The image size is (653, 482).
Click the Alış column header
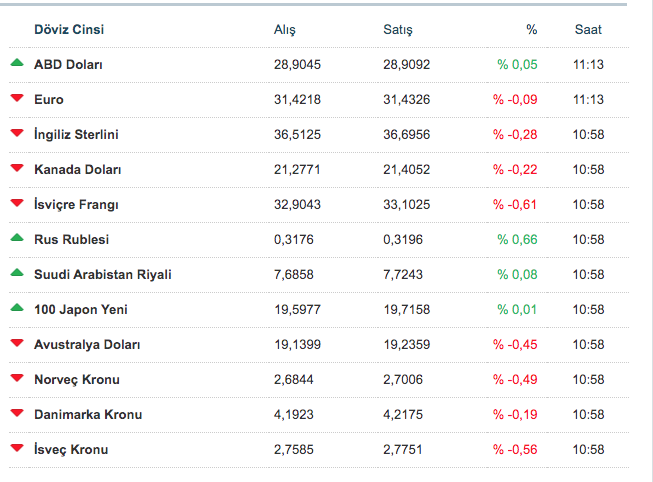285,30
